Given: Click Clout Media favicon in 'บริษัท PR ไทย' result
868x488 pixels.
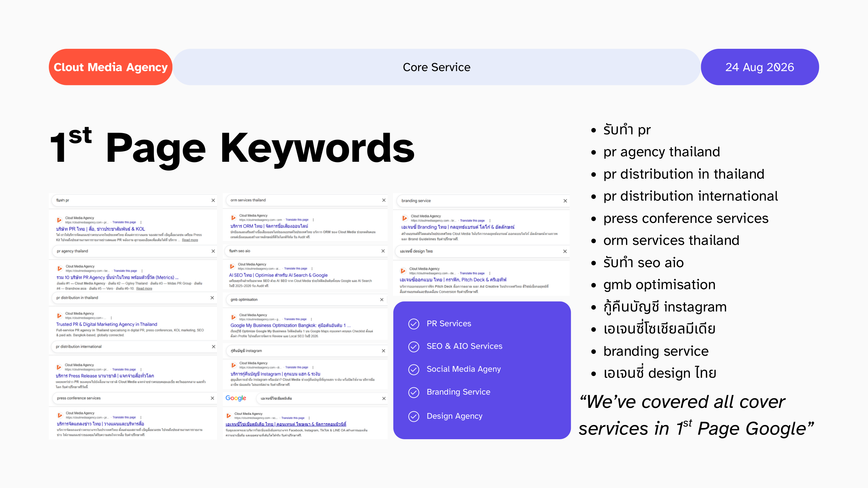Looking at the screenshot, I should pyautogui.click(x=59, y=220).
